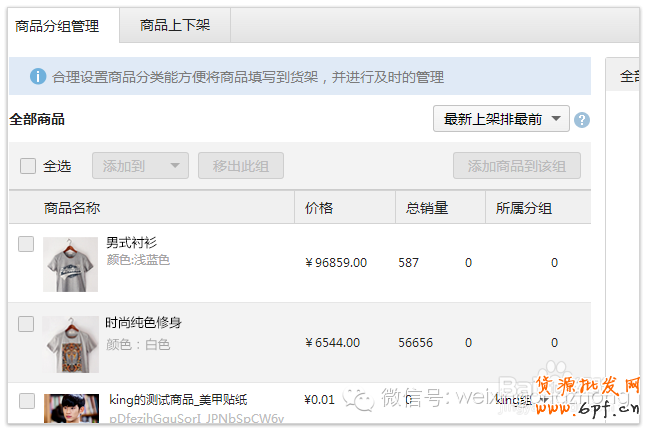Click the 移出此组 button

click(x=240, y=166)
